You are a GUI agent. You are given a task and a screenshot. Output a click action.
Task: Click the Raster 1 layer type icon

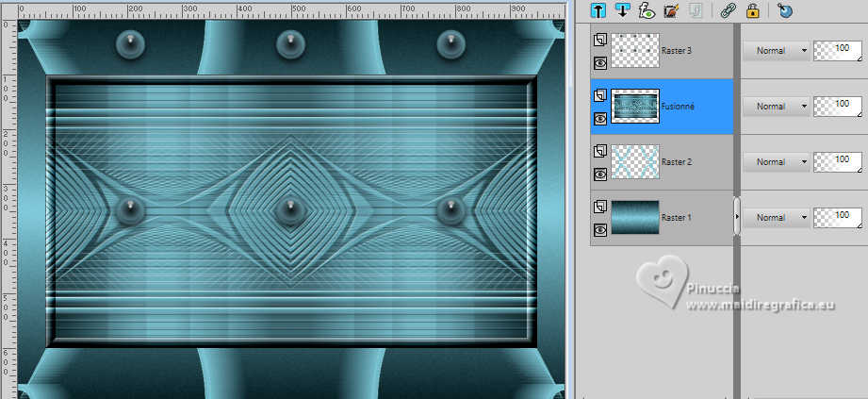[x=600, y=207]
